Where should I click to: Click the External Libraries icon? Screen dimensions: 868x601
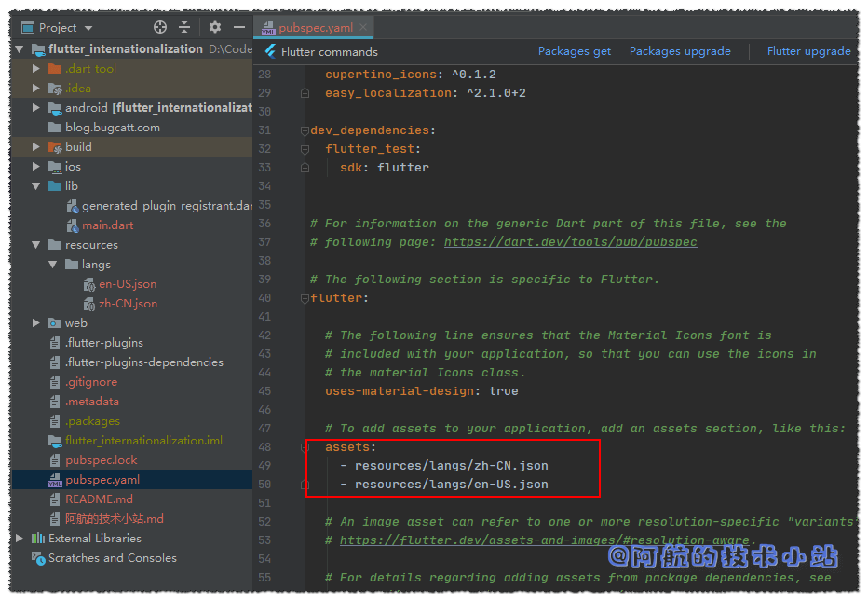[38, 539]
